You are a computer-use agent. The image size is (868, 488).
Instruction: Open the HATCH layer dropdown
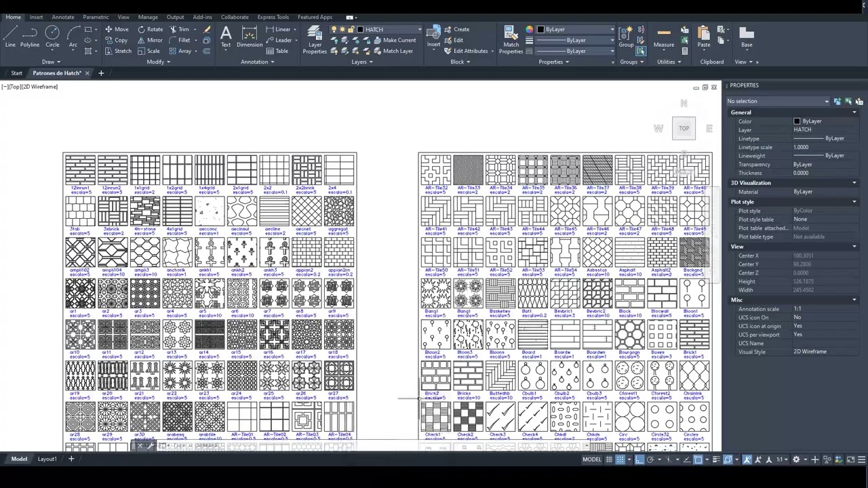419,30
